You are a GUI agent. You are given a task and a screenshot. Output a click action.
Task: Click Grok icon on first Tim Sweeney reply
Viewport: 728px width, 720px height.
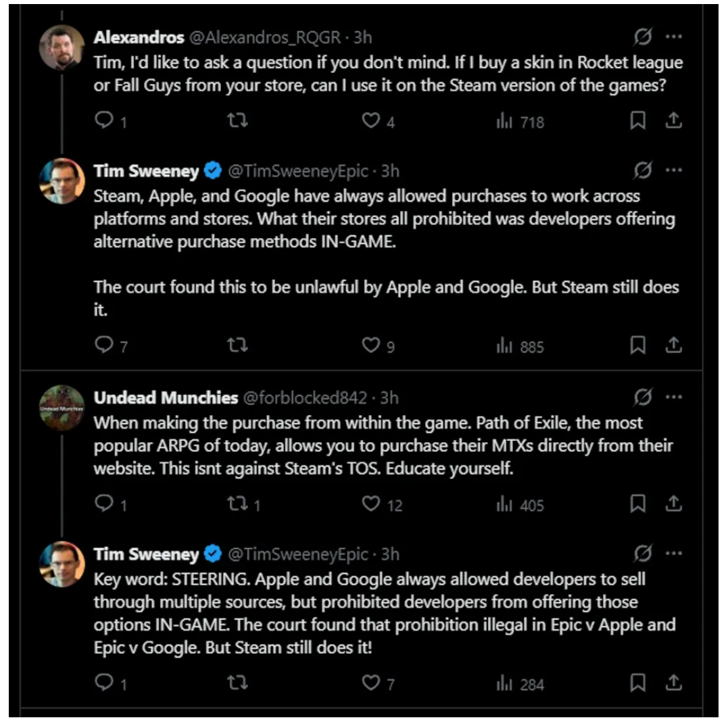pos(643,170)
